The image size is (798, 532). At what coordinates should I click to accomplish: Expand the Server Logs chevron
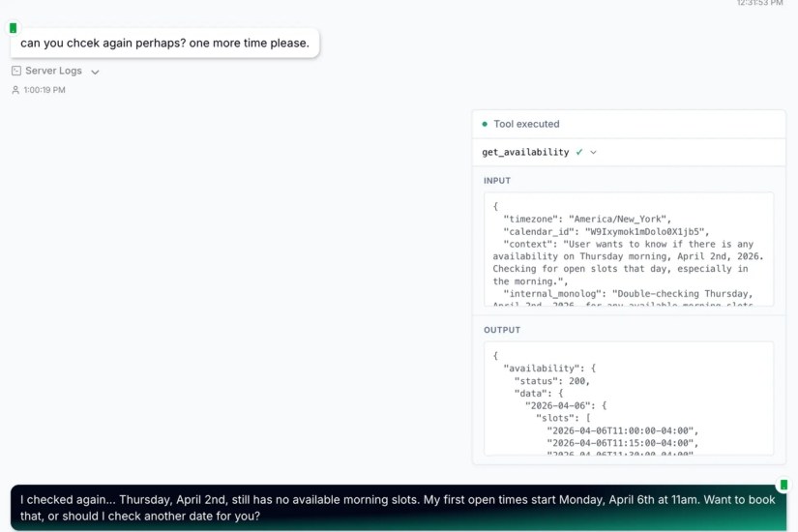point(95,72)
